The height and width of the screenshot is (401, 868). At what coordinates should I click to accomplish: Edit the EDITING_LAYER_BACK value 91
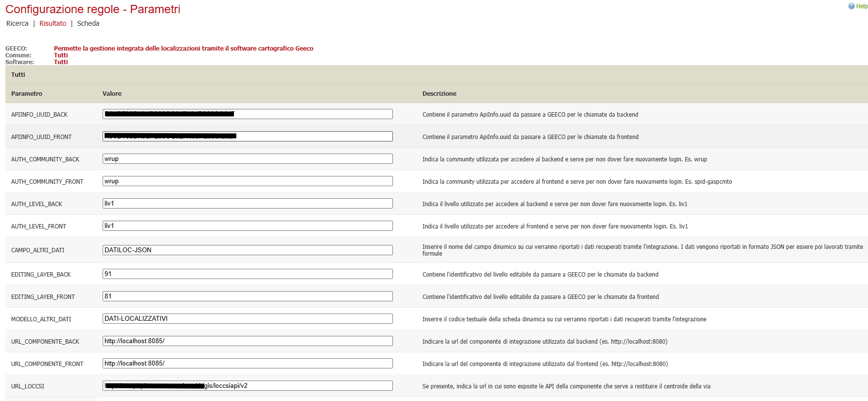248,274
